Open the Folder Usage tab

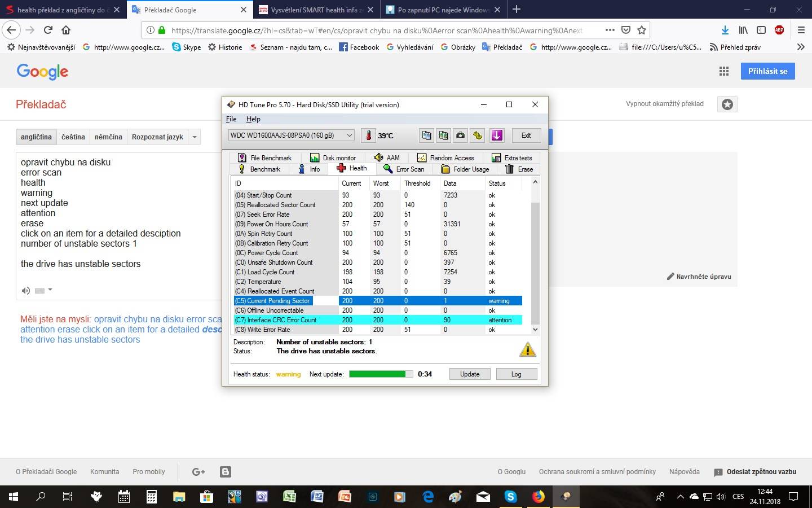pos(465,169)
